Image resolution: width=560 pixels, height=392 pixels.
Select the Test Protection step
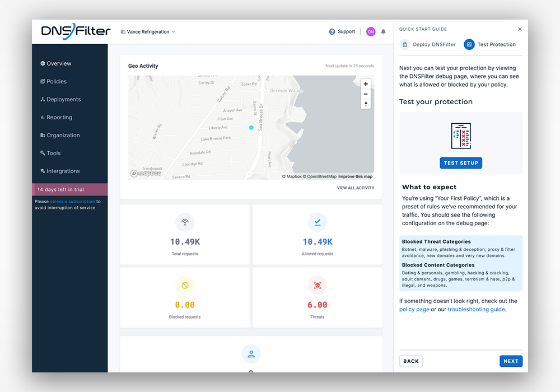click(491, 44)
